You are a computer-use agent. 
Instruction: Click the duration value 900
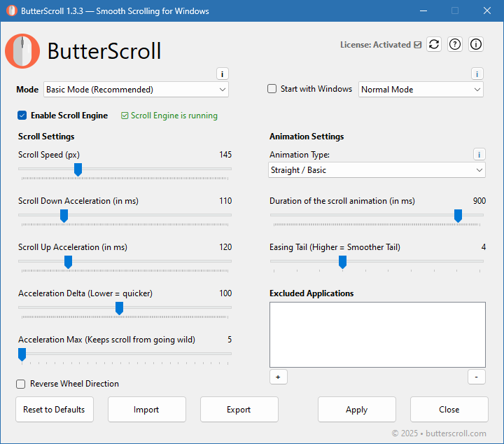coord(479,201)
